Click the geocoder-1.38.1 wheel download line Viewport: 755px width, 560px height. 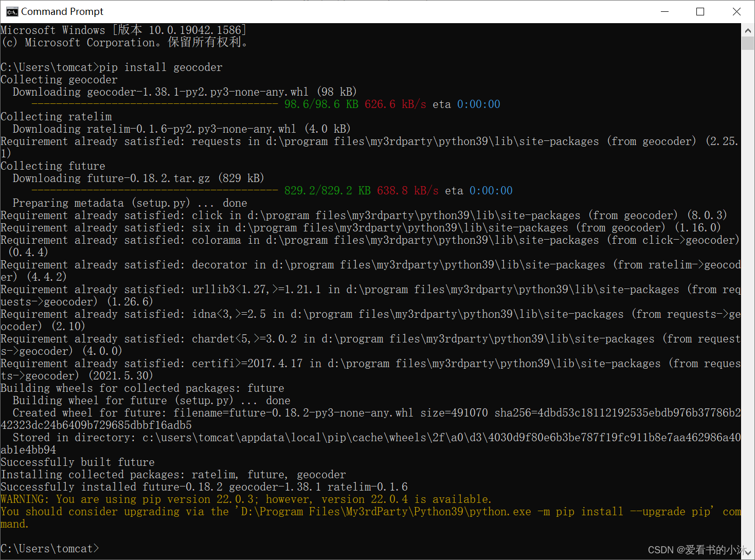(x=185, y=92)
